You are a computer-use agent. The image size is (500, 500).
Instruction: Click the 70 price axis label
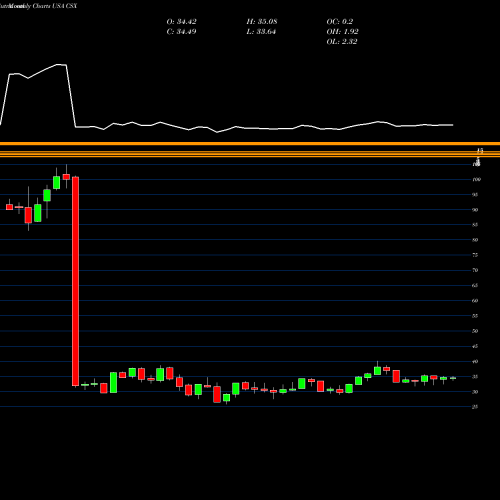tap(475, 270)
